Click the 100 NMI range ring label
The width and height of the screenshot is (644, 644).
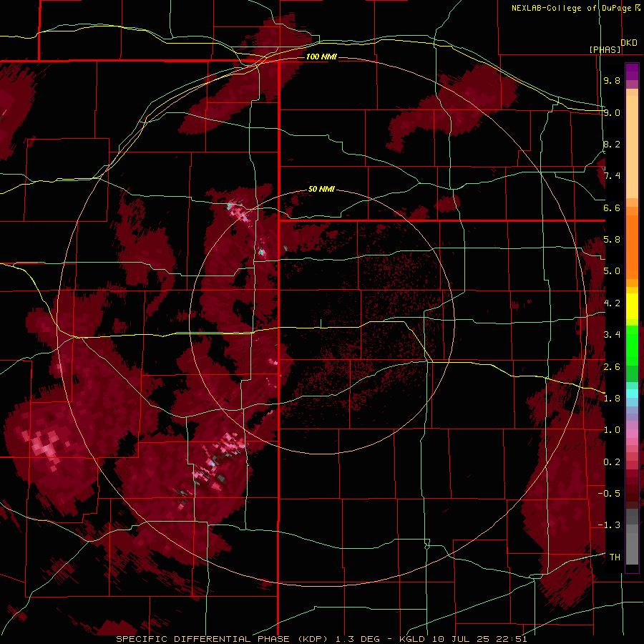pos(321,57)
